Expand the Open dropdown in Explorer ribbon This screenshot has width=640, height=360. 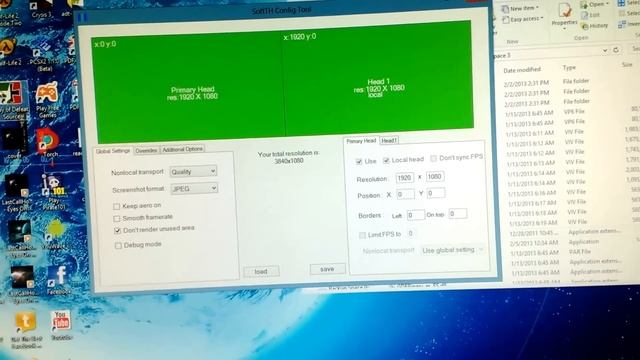(x=595, y=4)
